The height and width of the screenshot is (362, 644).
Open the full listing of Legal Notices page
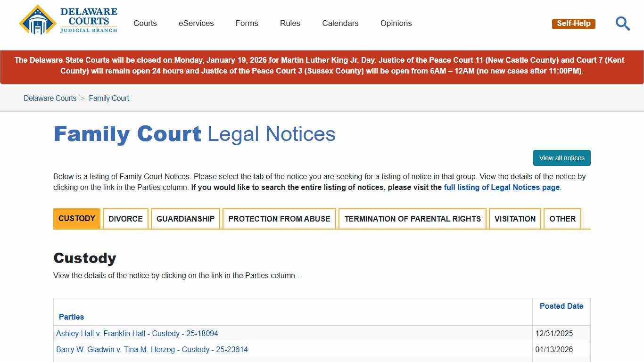[x=501, y=187]
